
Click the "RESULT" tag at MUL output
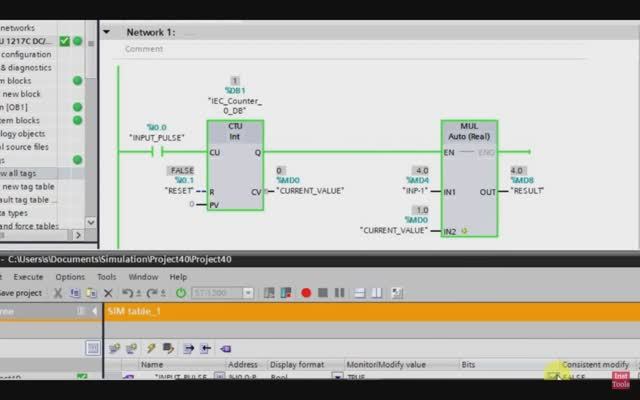coord(527,191)
